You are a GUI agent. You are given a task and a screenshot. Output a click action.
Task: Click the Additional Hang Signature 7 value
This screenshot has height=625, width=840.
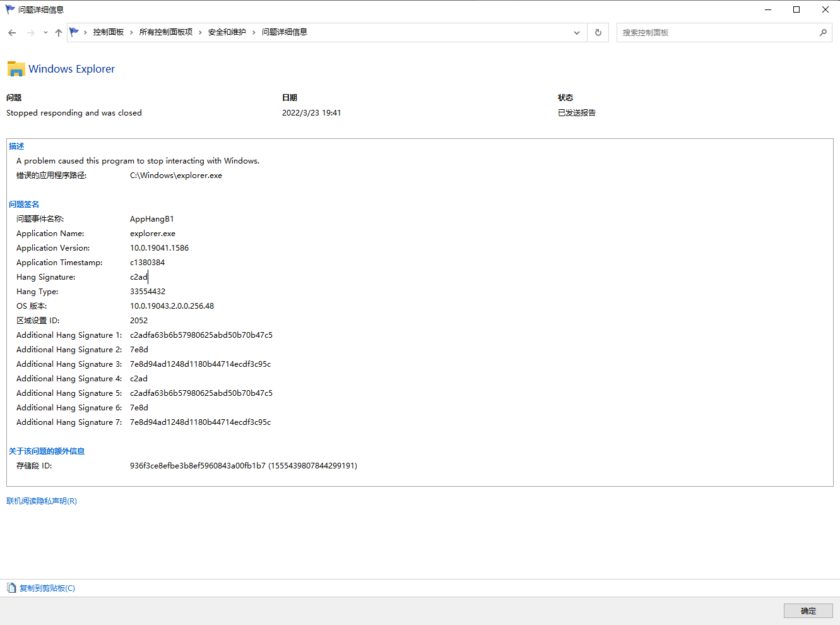coord(201,422)
